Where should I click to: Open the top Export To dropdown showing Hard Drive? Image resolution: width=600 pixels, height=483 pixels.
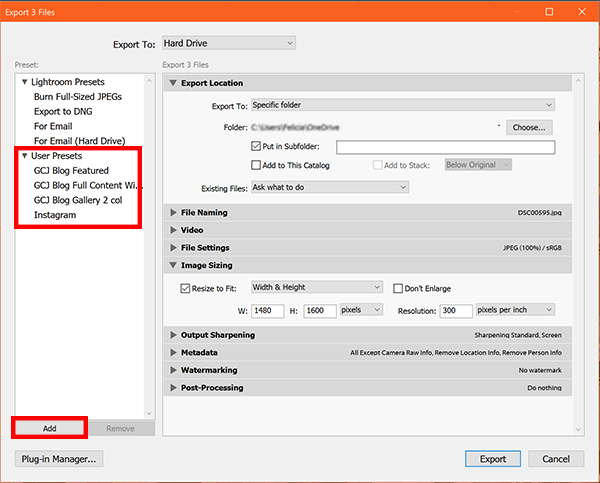(229, 43)
